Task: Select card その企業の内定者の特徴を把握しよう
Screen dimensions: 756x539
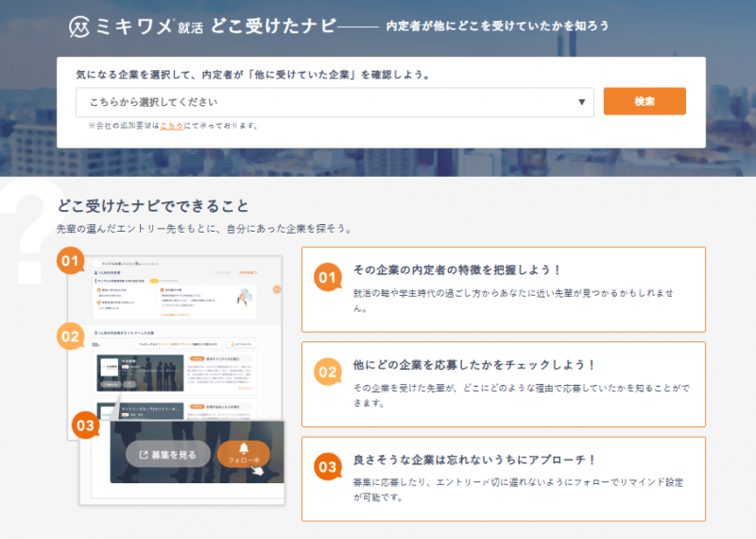Action: click(504, 289)
